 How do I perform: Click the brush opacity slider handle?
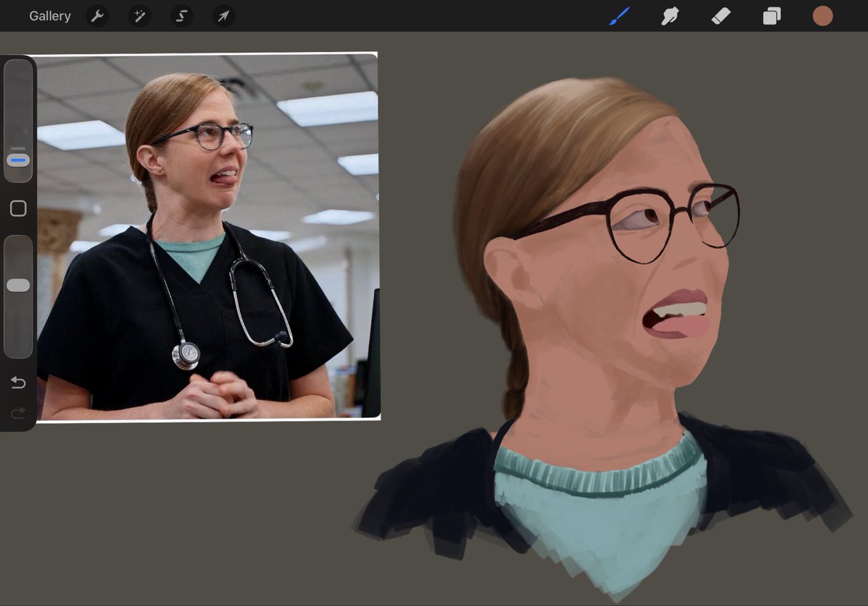pyautogui.click(x=18, y=285)
